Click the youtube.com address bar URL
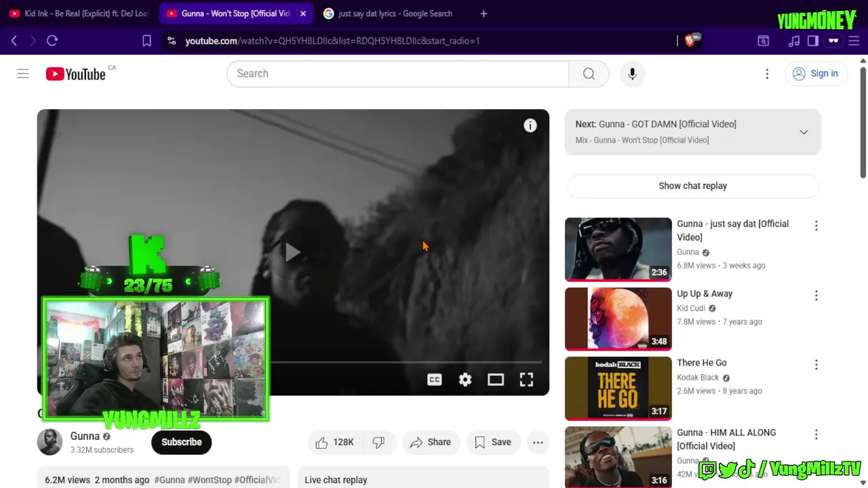Screen dimensions: 868x488 tap(332, 41)
